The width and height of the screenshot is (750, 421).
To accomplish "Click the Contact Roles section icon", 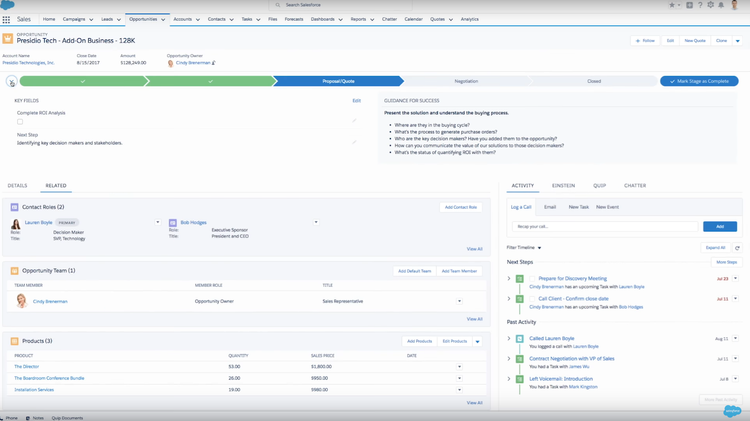I will [14, 207].
